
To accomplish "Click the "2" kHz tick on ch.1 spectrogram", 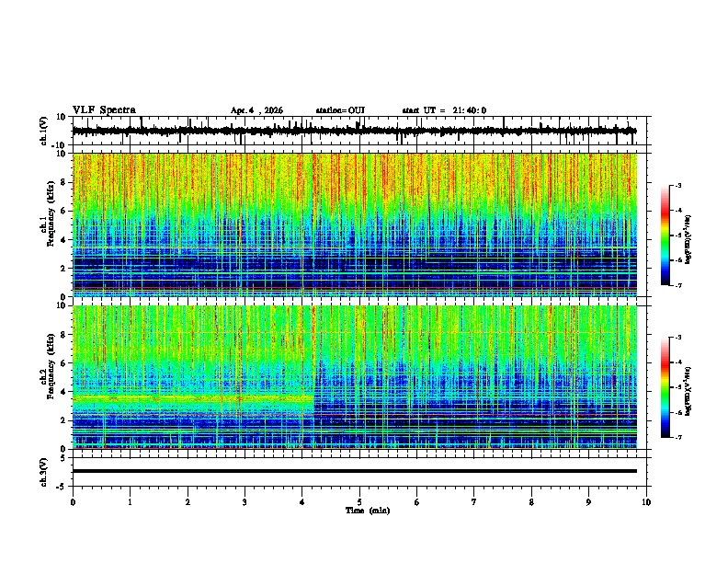I will (64, 268).
